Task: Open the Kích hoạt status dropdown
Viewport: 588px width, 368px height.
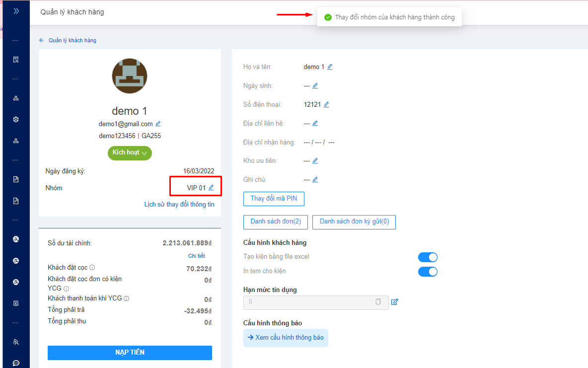Action: click(x=130, y=153)
